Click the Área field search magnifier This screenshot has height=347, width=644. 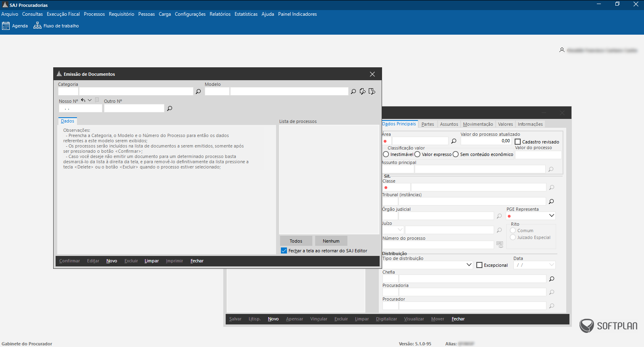tap(454, 141)
